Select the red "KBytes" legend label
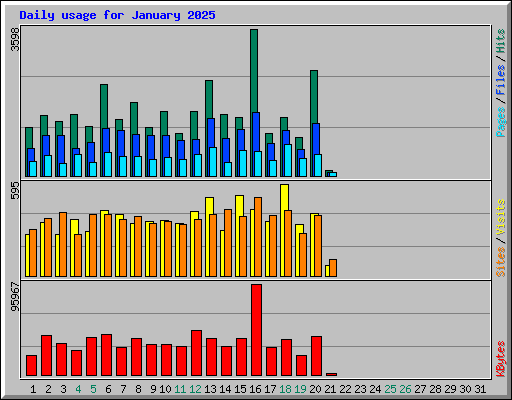 [500, 359]
